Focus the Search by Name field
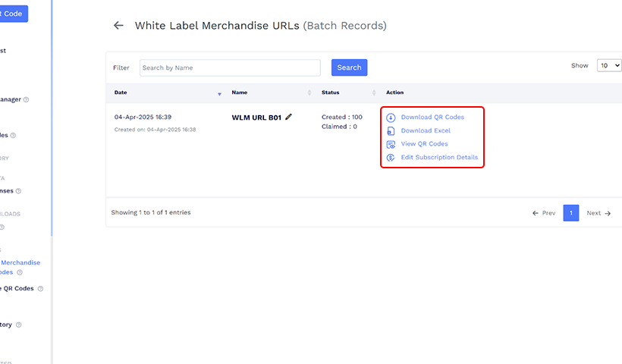Image resolution: width=622 pixels, height=364 pixels. (x=230, y=67)
